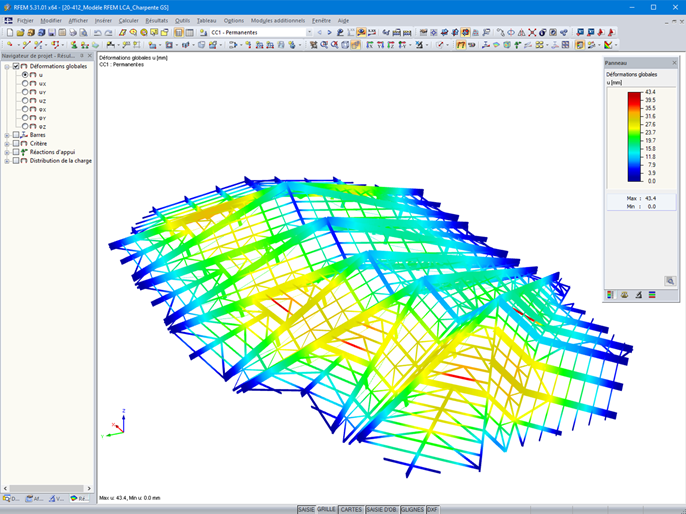Select the φx rotation radio button
Viewport: 686px width, 514px height.
pyautogui.click(x=25, y=109)
